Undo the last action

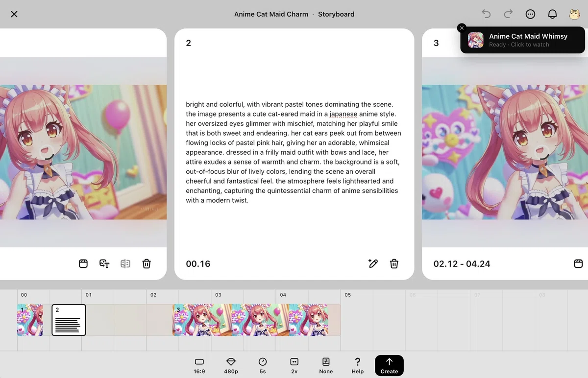click(x=486, y=14)
